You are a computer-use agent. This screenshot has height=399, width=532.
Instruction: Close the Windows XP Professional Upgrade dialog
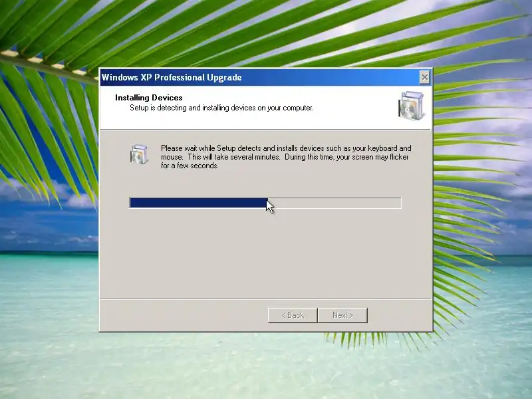point(424,77)
